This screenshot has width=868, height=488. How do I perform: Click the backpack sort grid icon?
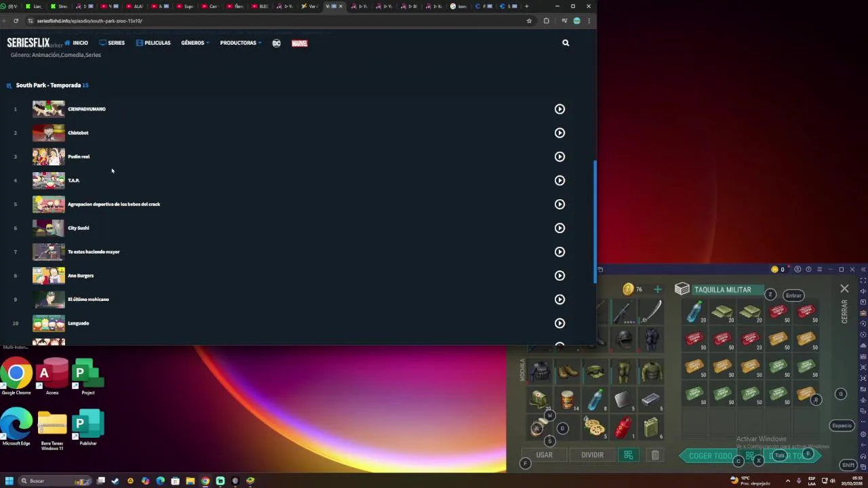(628, 455)
